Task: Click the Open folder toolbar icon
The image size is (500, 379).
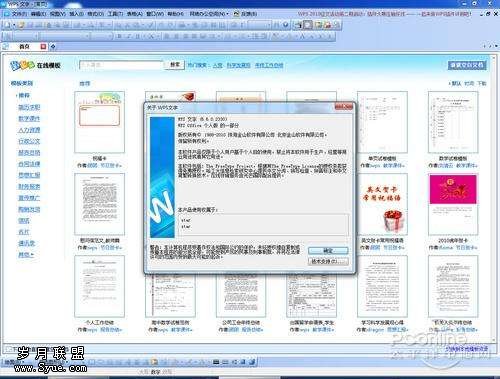Action: (21, 25)
